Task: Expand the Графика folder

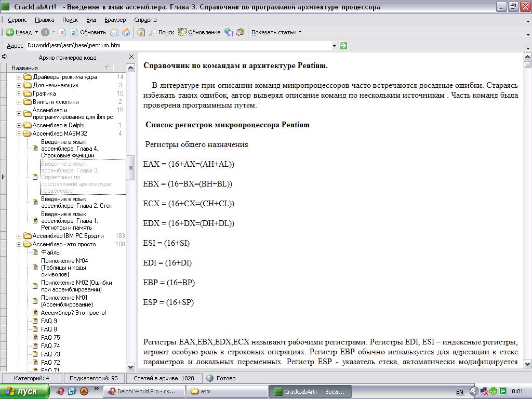Action: point(19,94)
